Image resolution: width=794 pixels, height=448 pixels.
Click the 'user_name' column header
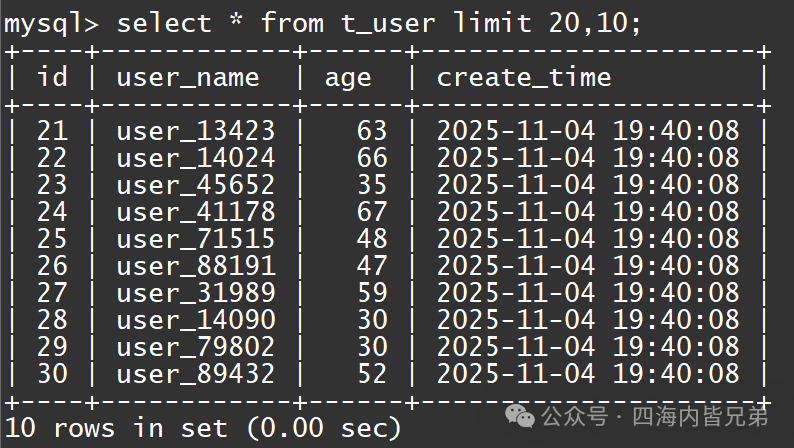pos(188,78)
